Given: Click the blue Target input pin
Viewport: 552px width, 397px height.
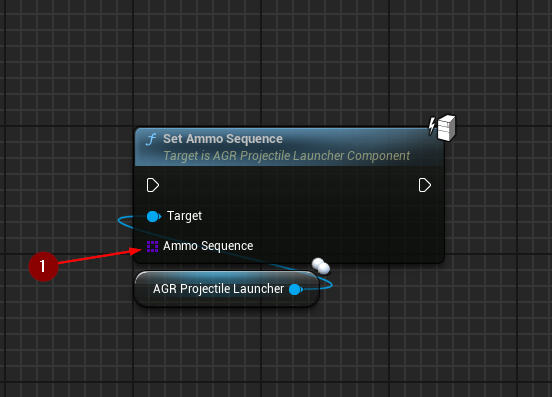Looking at the screenshot, I should tap(153, 216).
